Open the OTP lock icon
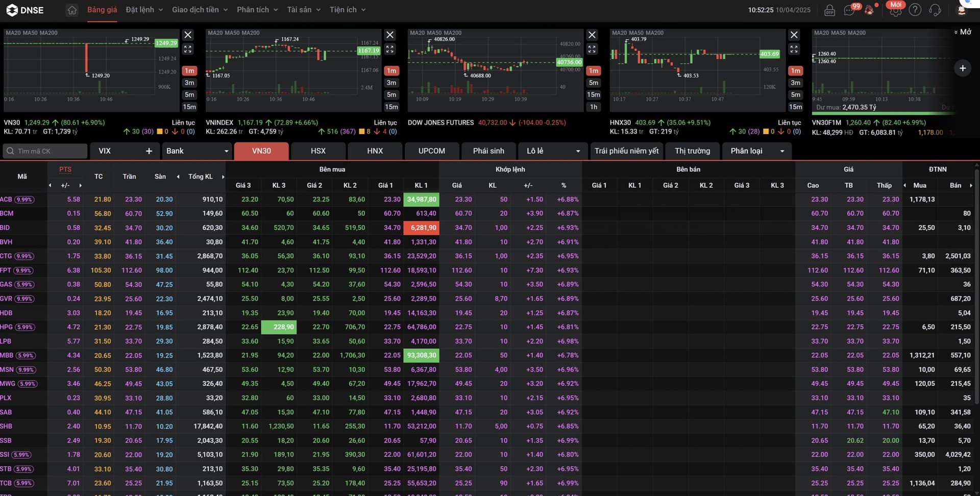Image resolution: width=980 pixels, height=496 pixels. click(x=829, y=10)
